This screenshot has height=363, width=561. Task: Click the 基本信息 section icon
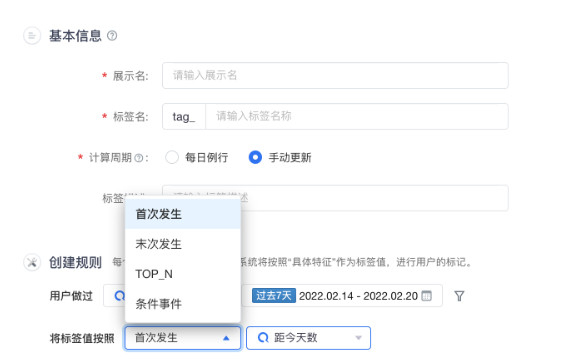32,36
